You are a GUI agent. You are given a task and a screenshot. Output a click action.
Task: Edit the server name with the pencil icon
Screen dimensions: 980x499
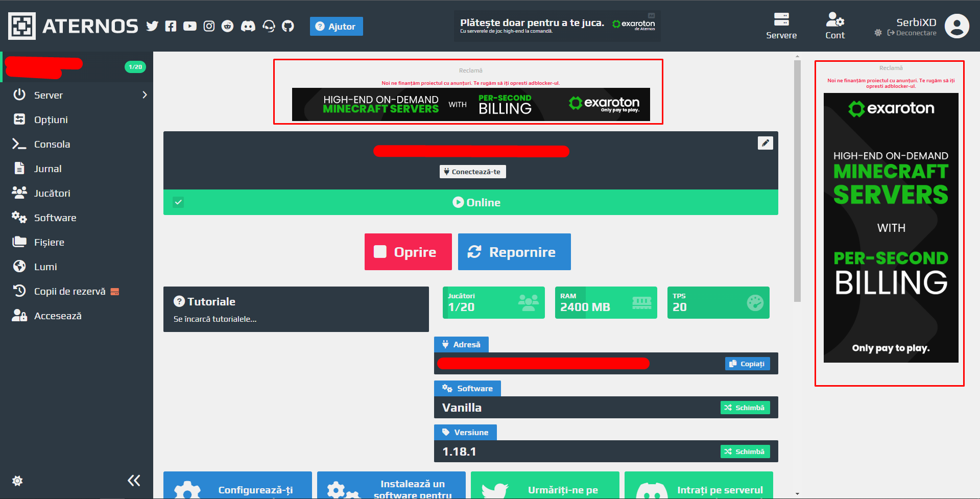(765, 143)
